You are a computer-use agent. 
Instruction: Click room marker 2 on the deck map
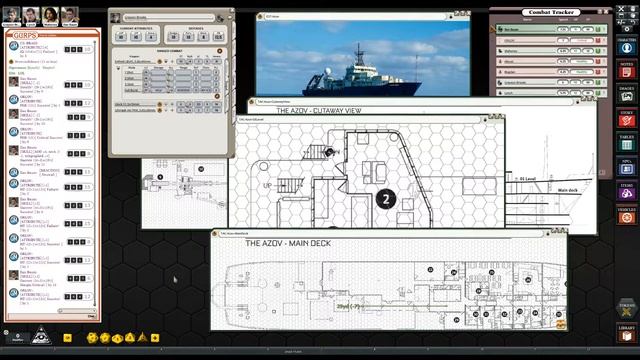pyautogui.click(x=385, y=199)
